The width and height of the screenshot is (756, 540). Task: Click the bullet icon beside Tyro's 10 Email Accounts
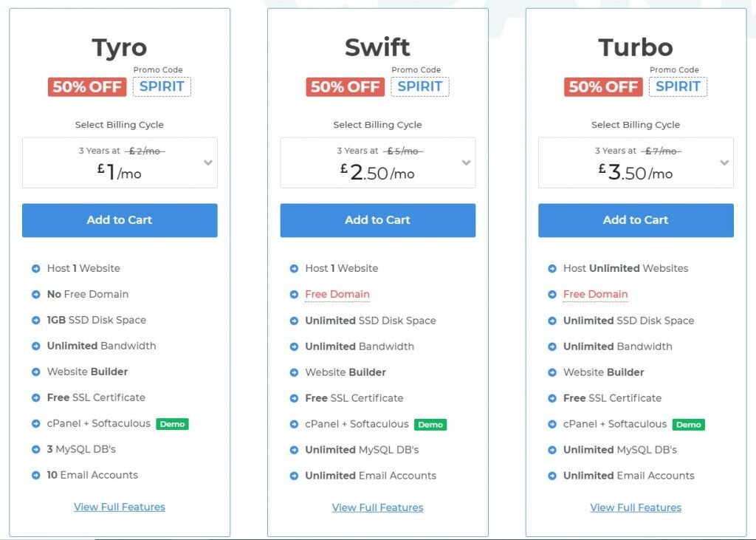click(35, 475)
